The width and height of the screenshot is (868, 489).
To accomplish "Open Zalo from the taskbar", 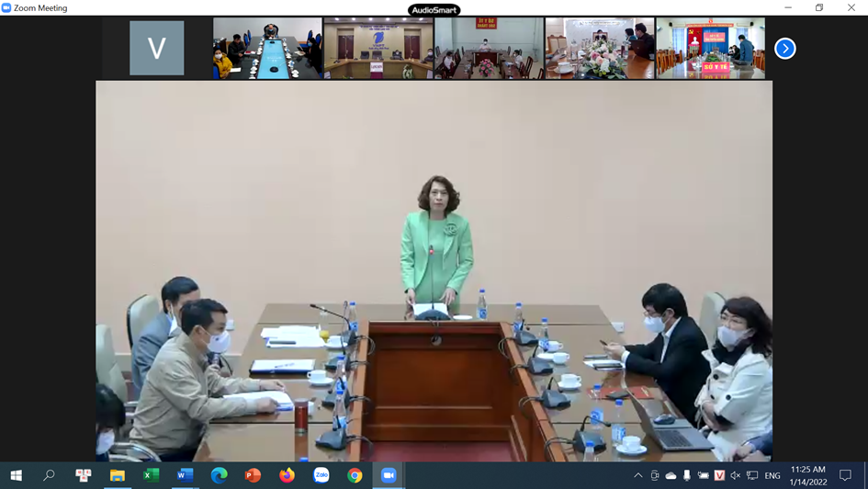I will pyautogui.click(x=321, y=475).
